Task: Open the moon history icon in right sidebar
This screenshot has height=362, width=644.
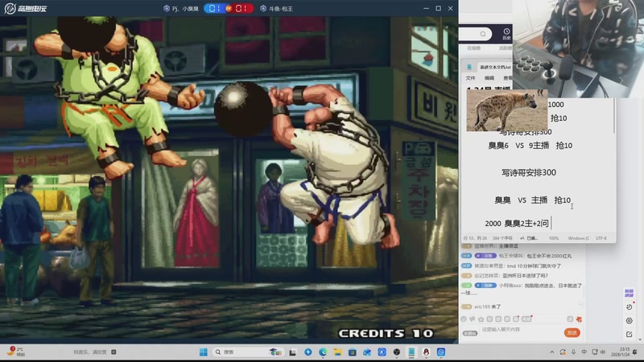Action: (629, 306)
